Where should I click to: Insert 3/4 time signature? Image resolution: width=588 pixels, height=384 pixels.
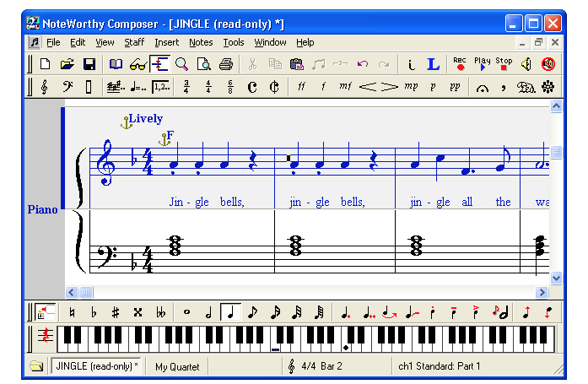[x=186, y=87]
